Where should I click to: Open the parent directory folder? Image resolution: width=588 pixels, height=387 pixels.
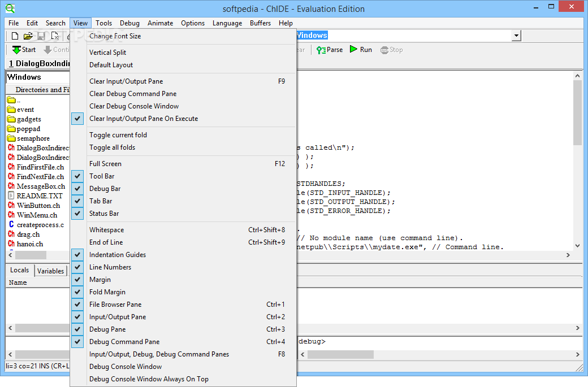(14, 100)
